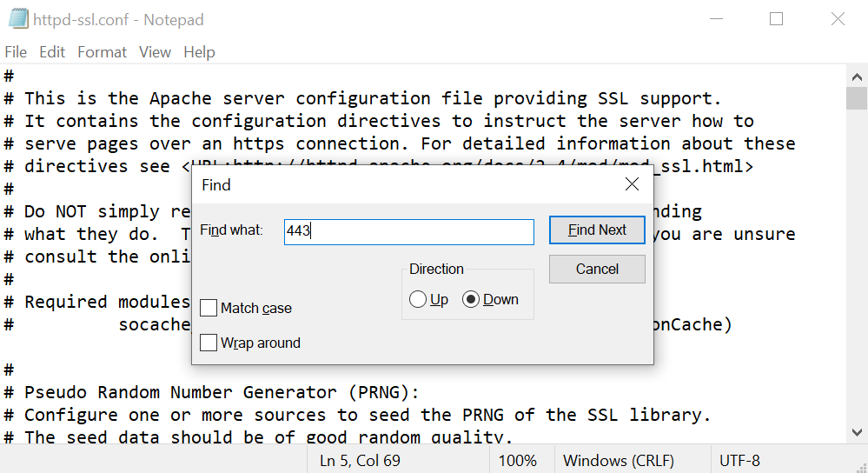
Task: Click the scroll down arrow
Action: (857, 432)
